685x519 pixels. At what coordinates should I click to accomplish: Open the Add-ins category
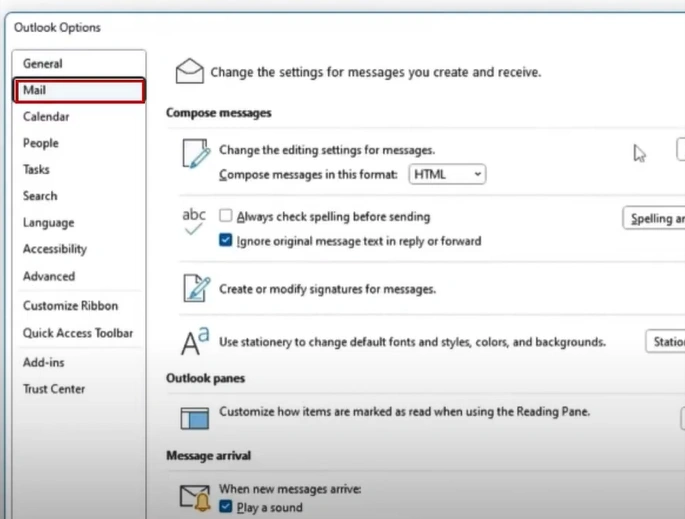click(x=79, y=362)
